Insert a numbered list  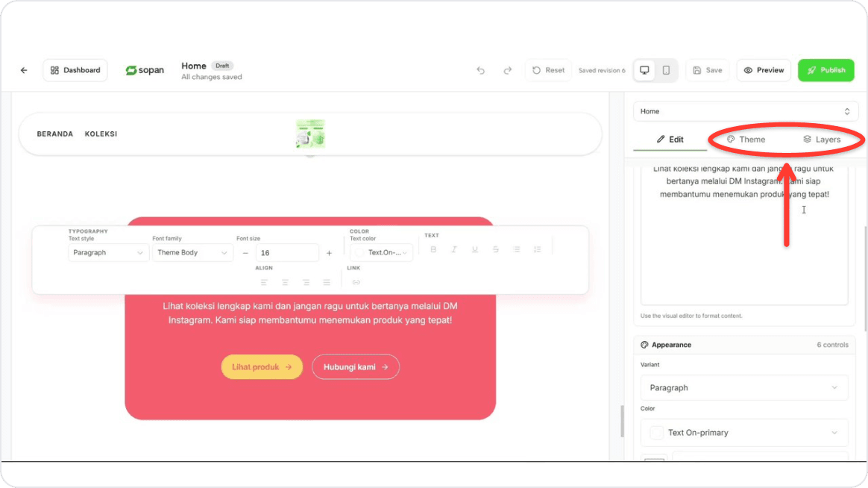(x=538, y=250)
